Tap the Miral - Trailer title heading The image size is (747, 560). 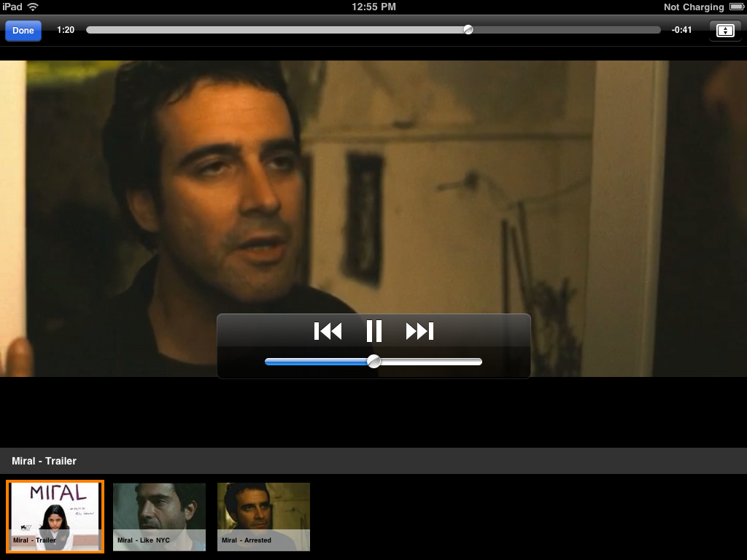click(44, 461)
